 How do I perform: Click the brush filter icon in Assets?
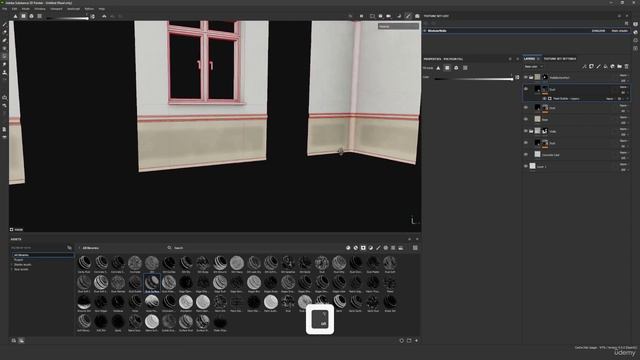(x=378, y=248)
